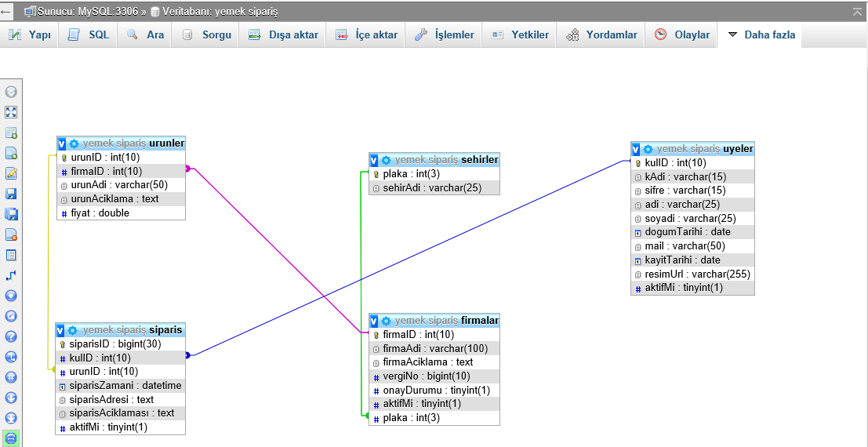The width and height of the screenshot is (868, 447).
Task: Click the double floppy save page as icon
Action: [11, 214]
